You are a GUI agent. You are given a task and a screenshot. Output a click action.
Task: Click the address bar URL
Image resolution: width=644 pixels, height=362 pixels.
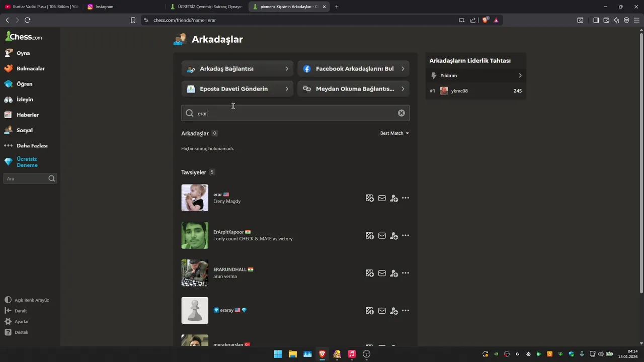pyautogui.click(x=185, y=20)
